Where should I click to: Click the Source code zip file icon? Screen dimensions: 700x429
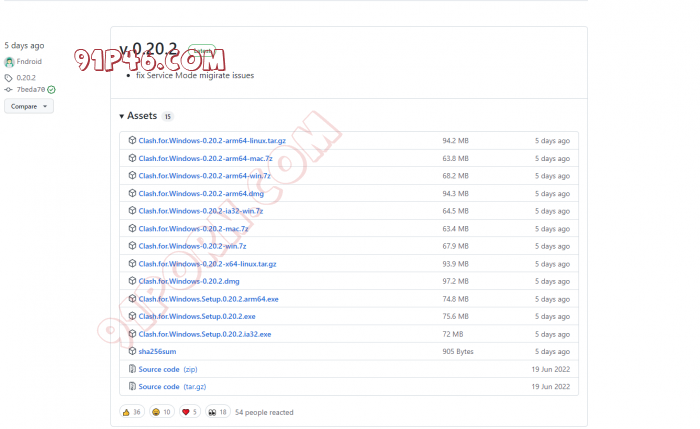point(132,369)
